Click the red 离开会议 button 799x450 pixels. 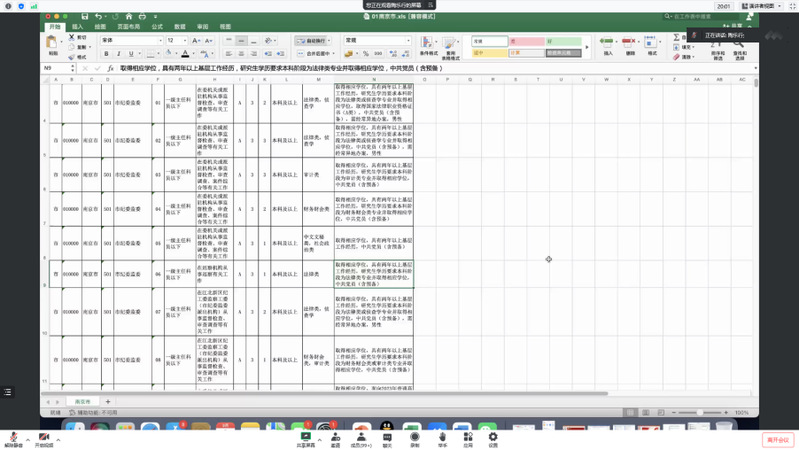coord(777,440)
